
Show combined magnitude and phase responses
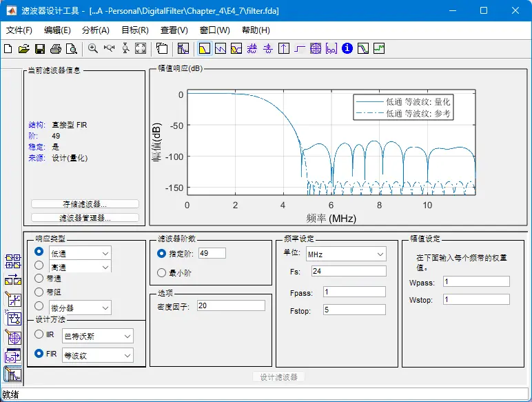(x=236, y=48)
